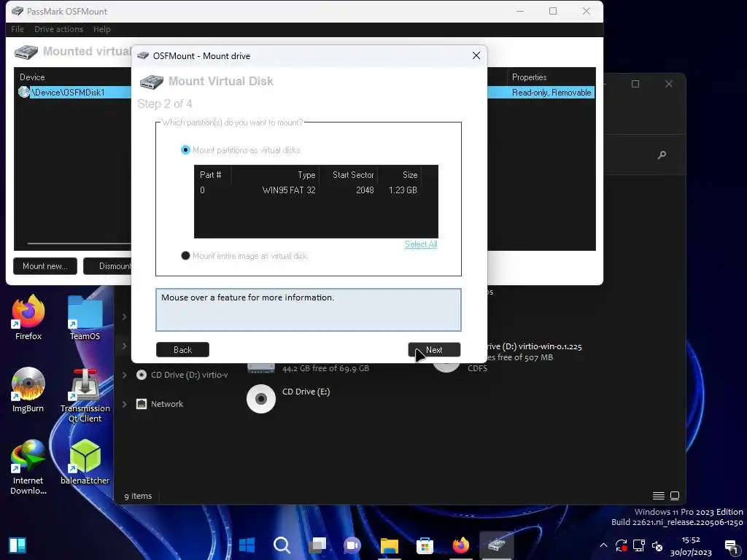
Task: Switch Explorer to details view icon
Action: click(659, 496)
